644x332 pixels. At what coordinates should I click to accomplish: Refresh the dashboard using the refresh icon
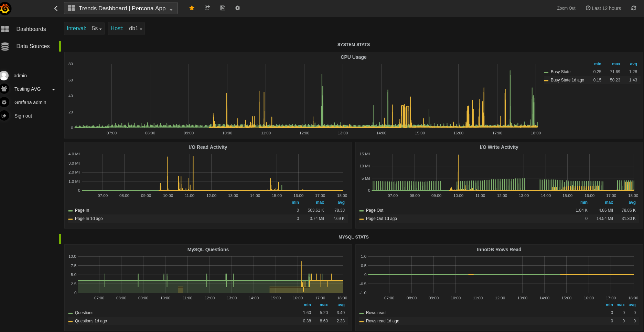click(x=633, y=8)
